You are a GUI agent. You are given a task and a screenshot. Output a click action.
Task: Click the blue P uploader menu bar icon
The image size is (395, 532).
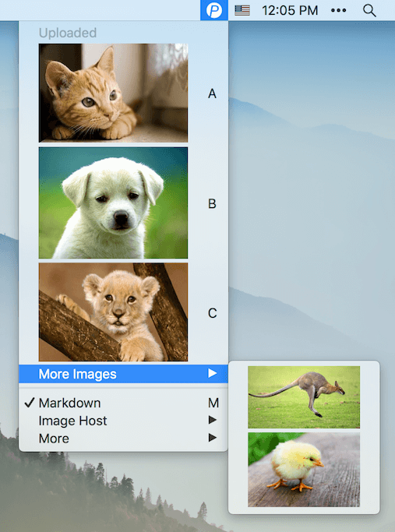point(214,10)
